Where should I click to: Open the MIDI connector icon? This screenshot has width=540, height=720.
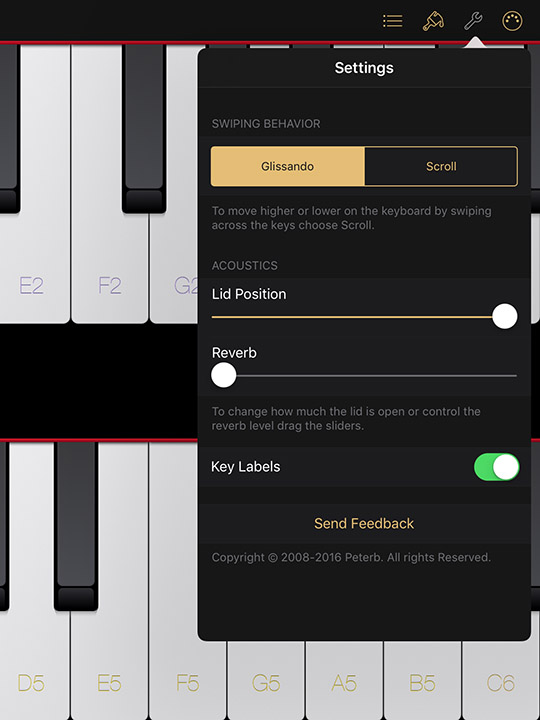(512, 21)
